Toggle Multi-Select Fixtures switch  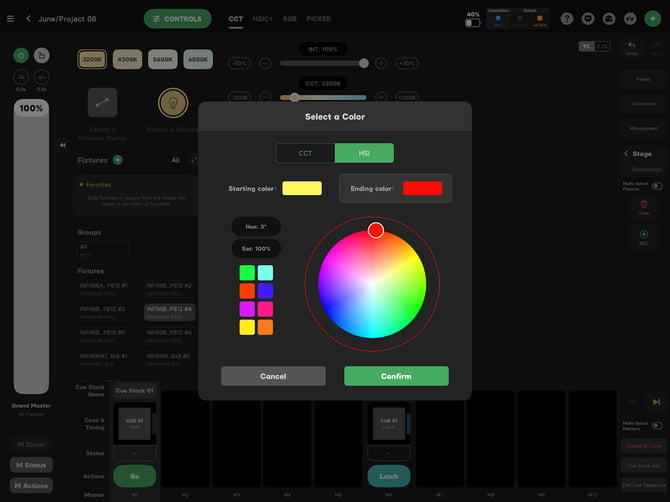(657, 186)
